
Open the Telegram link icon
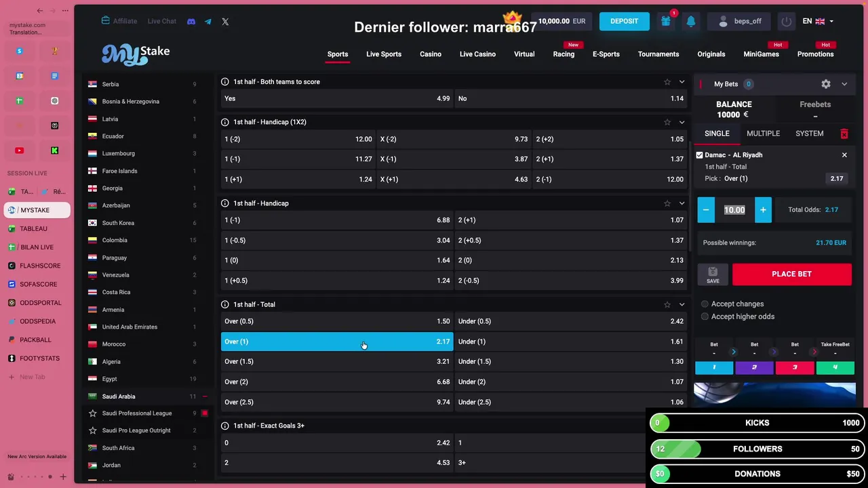208,21
